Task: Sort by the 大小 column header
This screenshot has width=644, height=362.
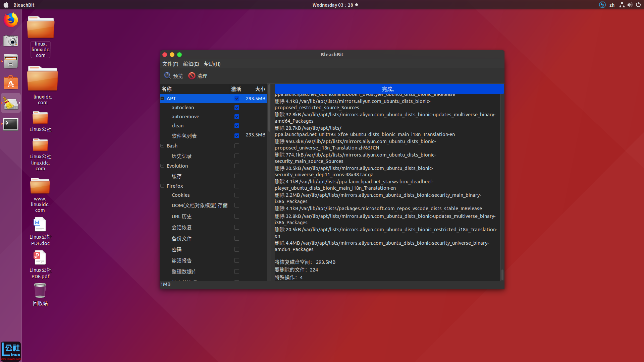Action: coord(260,89)
